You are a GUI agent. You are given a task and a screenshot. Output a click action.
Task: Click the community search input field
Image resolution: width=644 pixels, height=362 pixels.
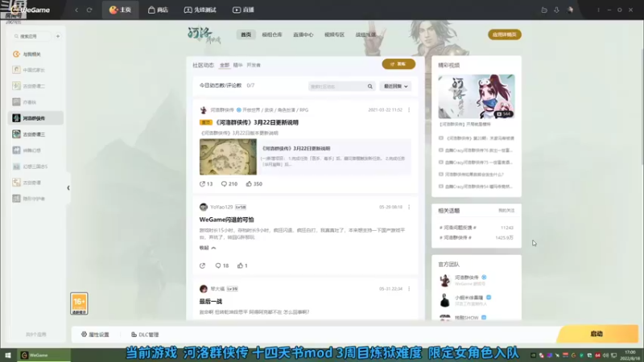337,86
